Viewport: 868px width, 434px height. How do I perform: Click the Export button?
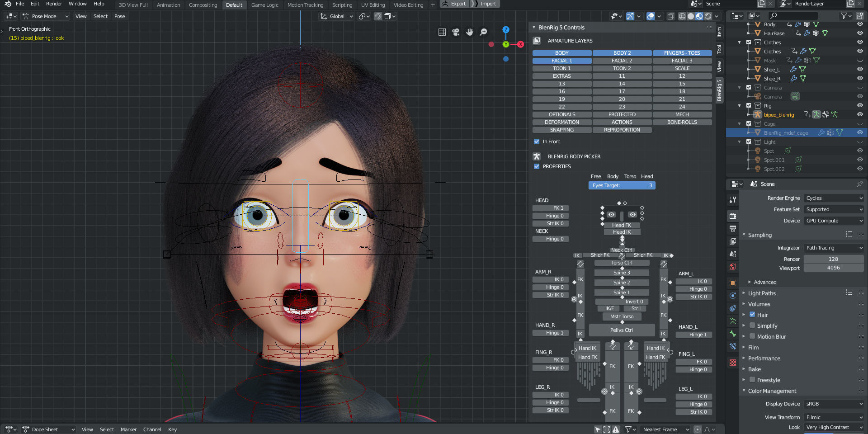[454, 4]
